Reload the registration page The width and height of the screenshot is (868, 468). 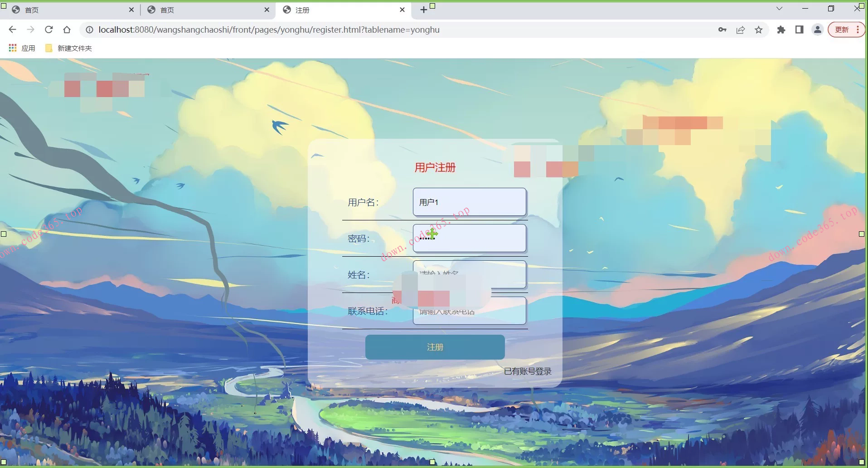click(48, 30)
